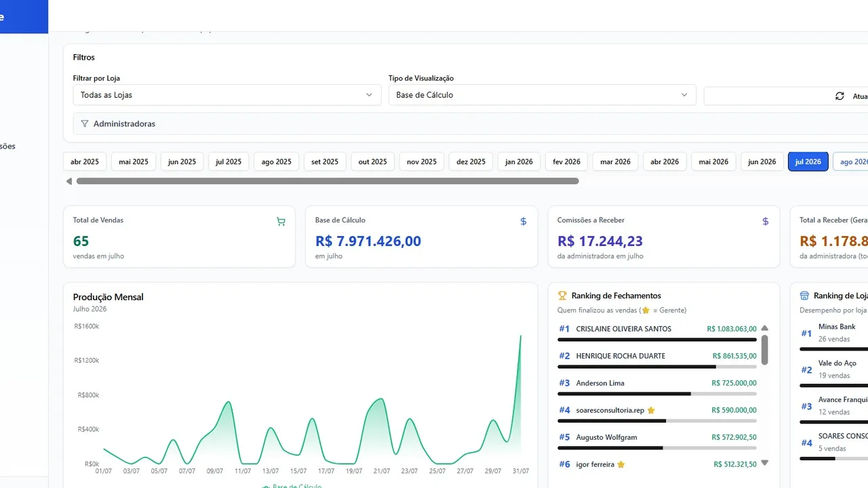The height and width of the screenshot is (488, 868).
Task: Select the mar 2026 month tab
Action: (x=615, y=162)
